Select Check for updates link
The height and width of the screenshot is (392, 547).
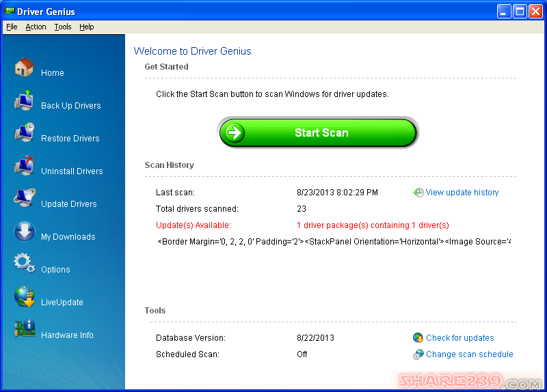tap(459, 337)
